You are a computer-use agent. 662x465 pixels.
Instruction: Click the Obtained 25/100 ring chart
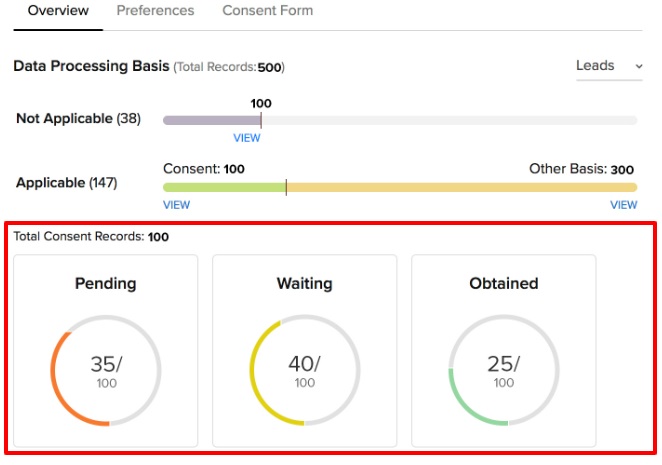pyautogui.click(x=504, y=370)
